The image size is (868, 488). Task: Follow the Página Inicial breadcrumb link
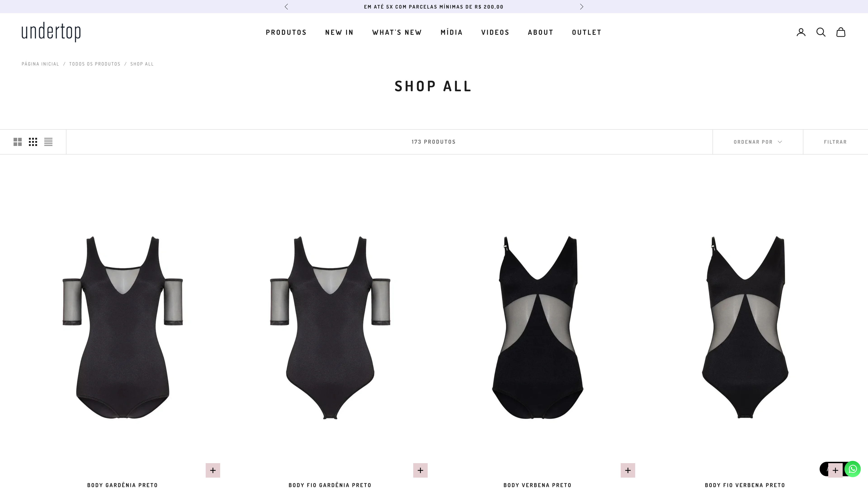pos(40,64)
